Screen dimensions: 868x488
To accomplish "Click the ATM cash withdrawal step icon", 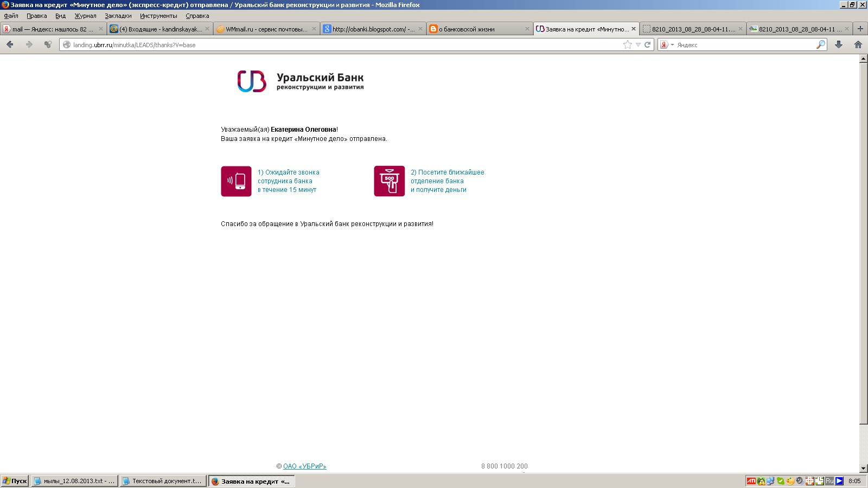I will pos(389,181).
